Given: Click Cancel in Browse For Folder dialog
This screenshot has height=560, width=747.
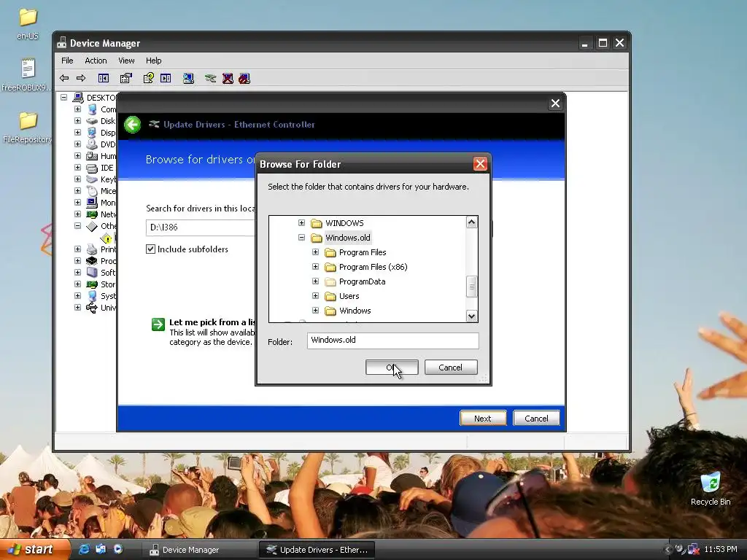Looking at the screenshot, I should click(451, 367).
